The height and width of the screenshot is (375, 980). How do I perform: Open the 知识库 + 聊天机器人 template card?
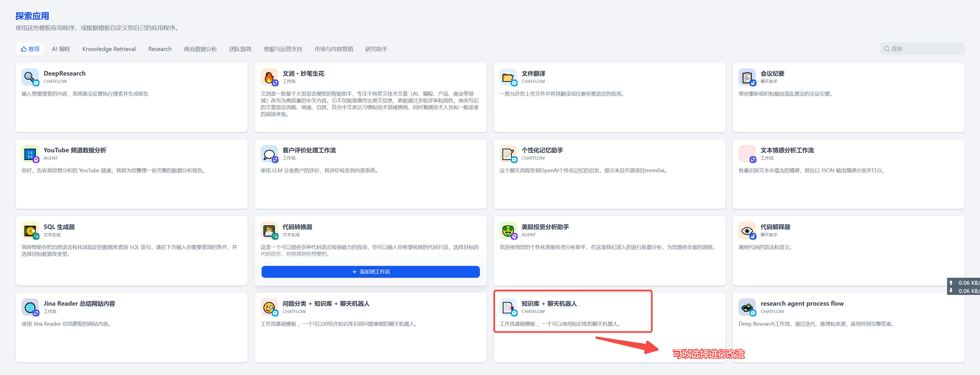coord(549,303)
